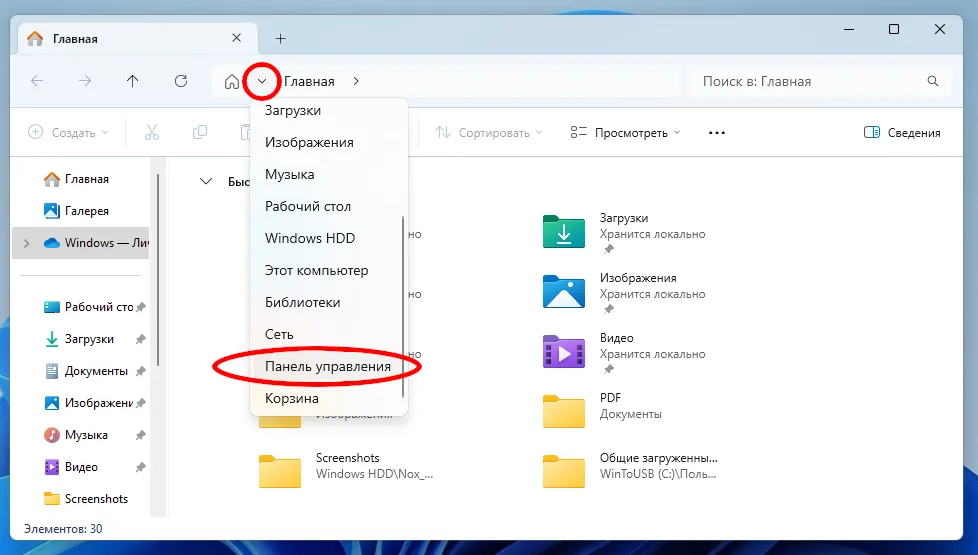978x555 pixels.
Task: Select the Загрузки folder icon in main pane
Action: (x=564, y=232)
